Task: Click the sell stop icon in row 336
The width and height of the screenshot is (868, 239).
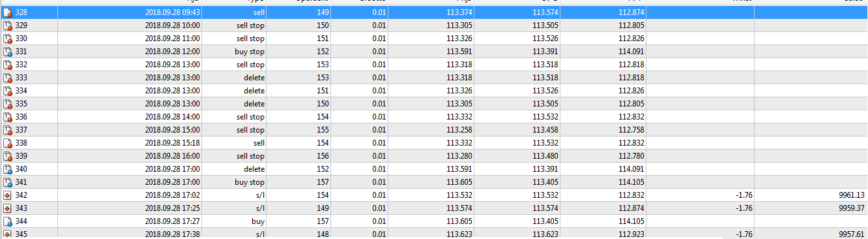Action: [8, 117]
